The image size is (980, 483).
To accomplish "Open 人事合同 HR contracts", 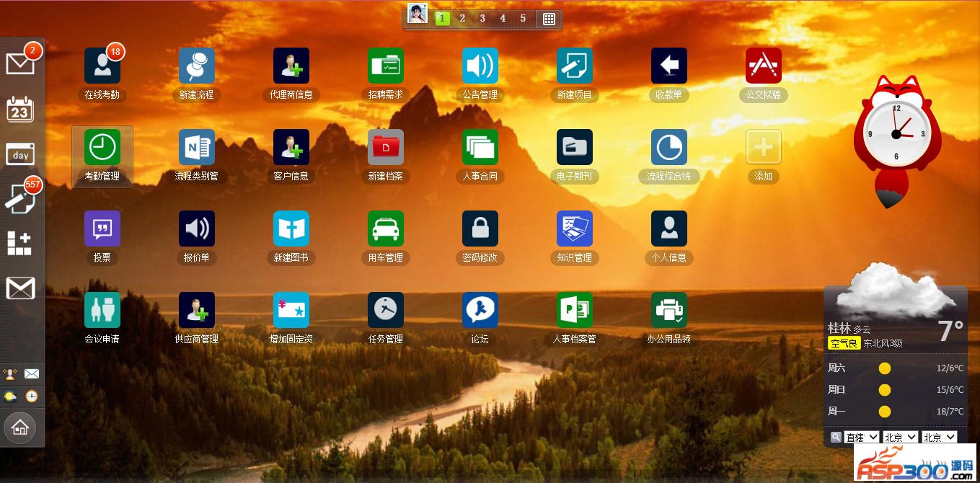I will pyautogui.click(x=480, y=147).
